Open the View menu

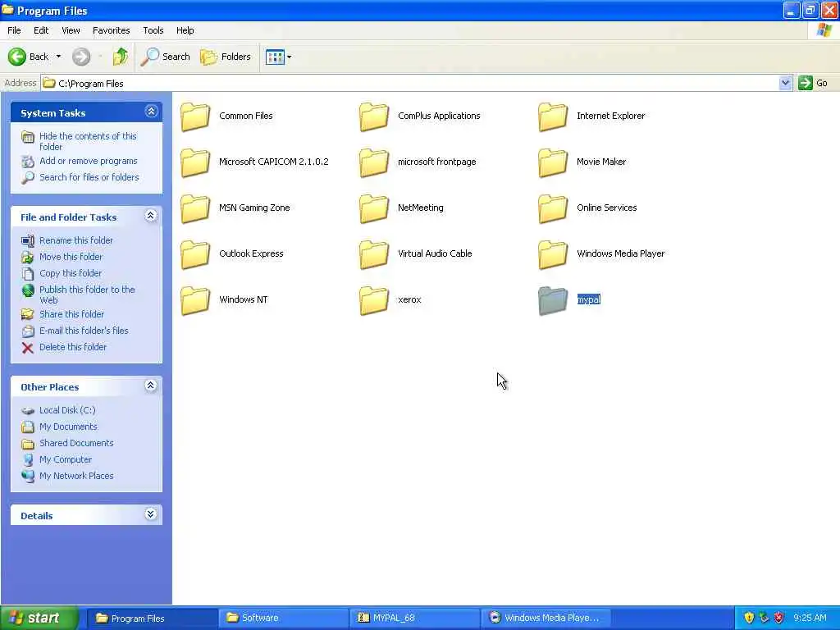coord(71,30)
